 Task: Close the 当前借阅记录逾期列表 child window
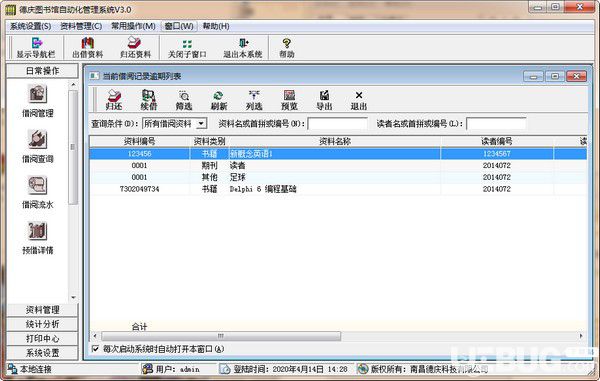[576, 76]
